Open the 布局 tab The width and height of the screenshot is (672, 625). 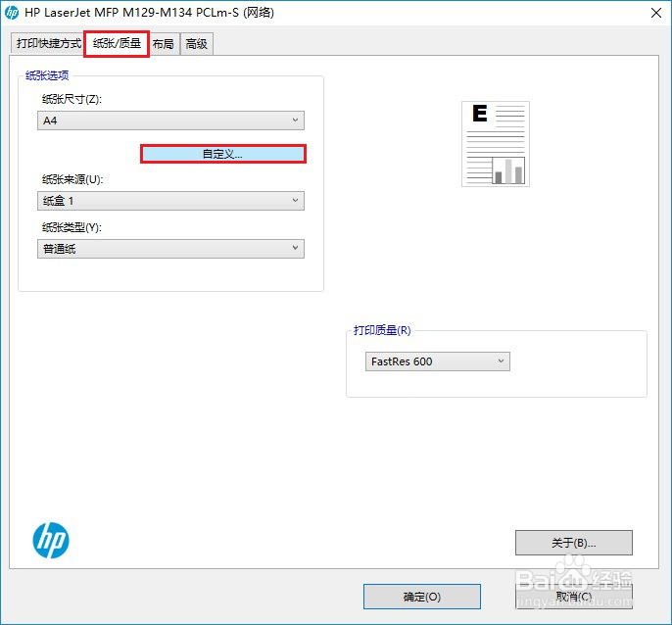tap(164, 44)
